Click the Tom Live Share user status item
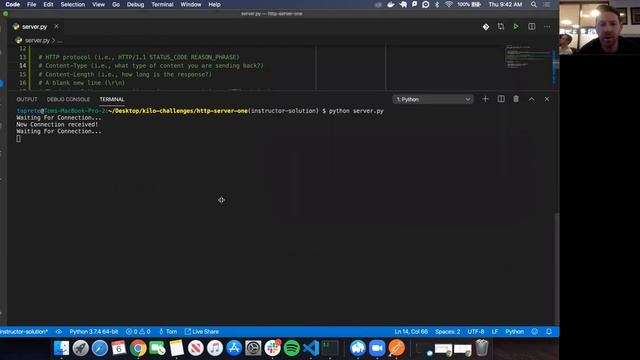640x360 pixels. [x=168, y=331]
